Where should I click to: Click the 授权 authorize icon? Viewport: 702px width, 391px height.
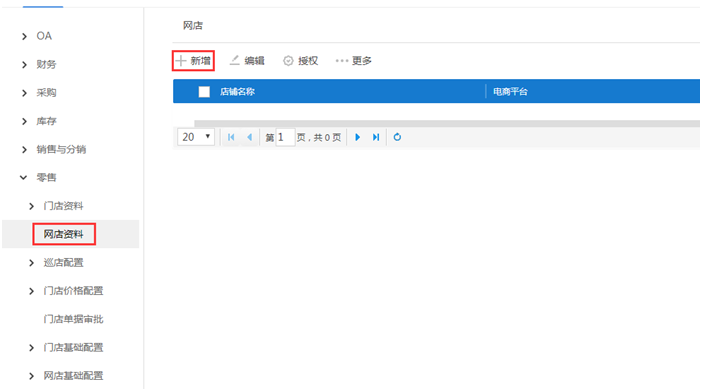click(288, 60)
